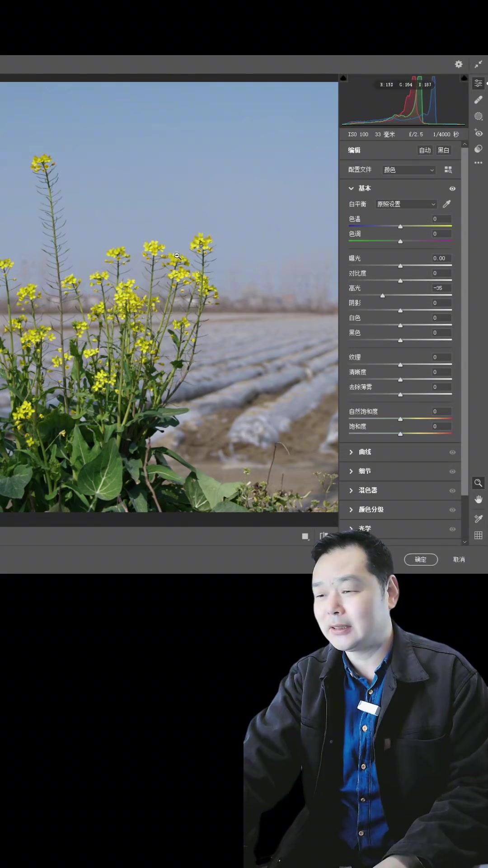The width and height of the screenshot is (488, 868).
Task: Select the Healing bandage tool
Action: click(478, 100)
